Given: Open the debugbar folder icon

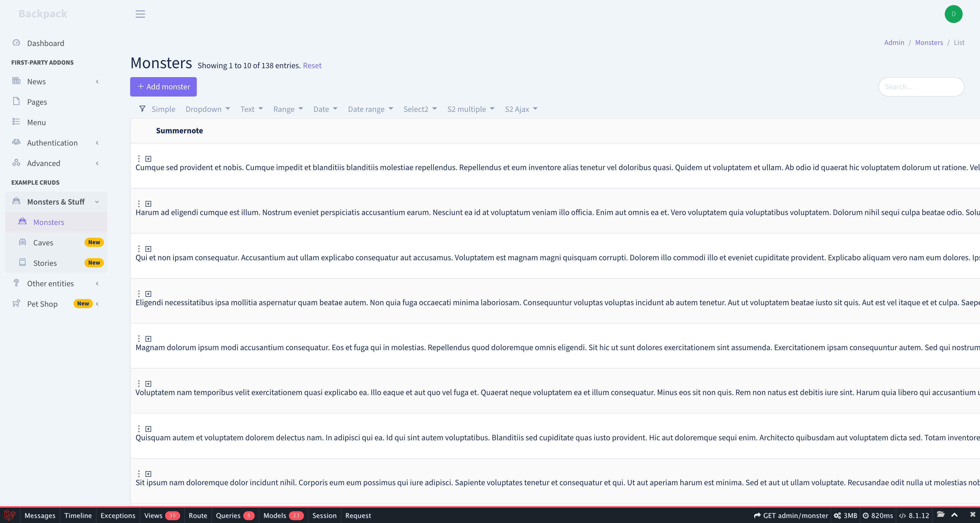Looking at the screenshot, I should point(940,515).
